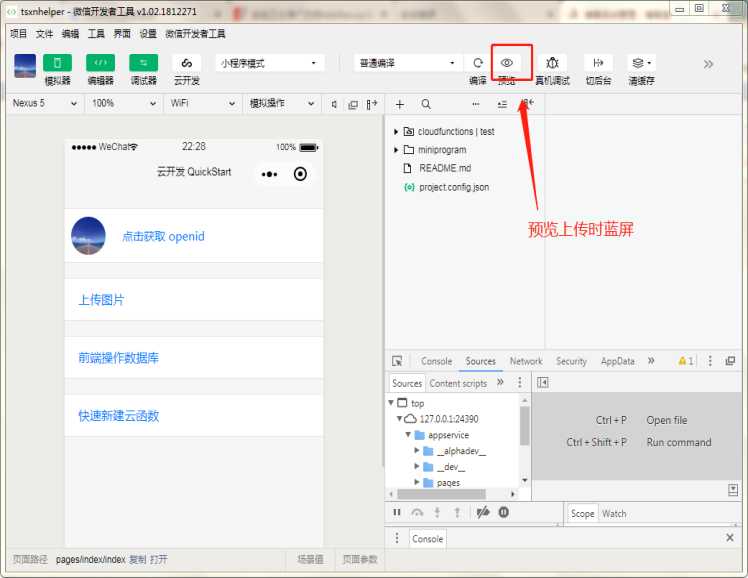Open the 普通编译 compile mode dropdown
Image resolution: width=748 pixels, height=578 pixels.
point(408,63)
